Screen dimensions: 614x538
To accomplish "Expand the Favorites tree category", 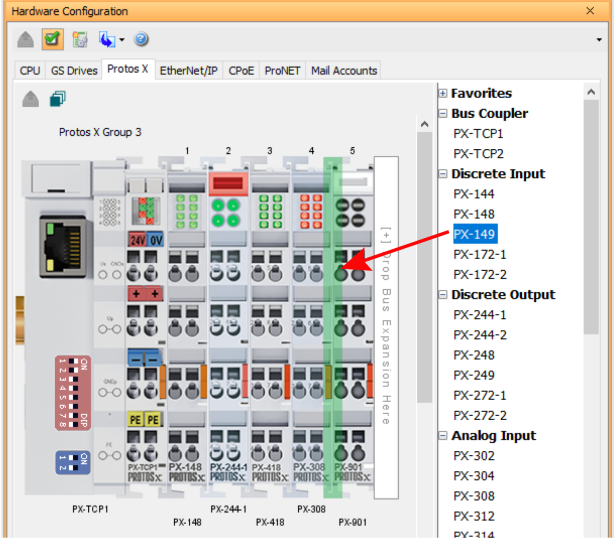I will click(443, 93).
